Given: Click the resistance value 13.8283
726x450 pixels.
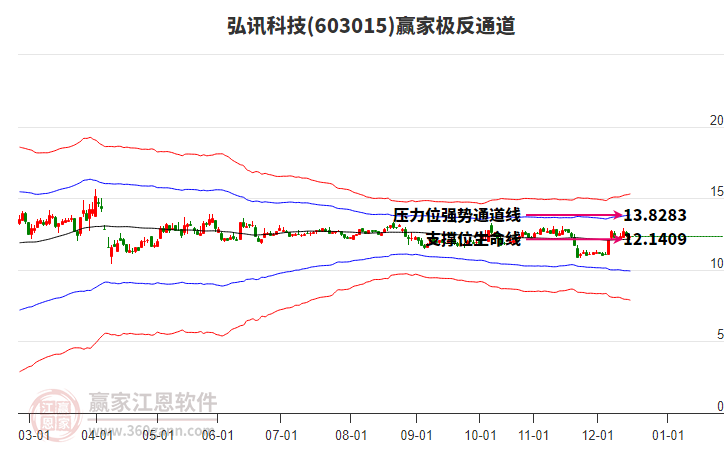Looking at the screenshot, I should 655,215.
